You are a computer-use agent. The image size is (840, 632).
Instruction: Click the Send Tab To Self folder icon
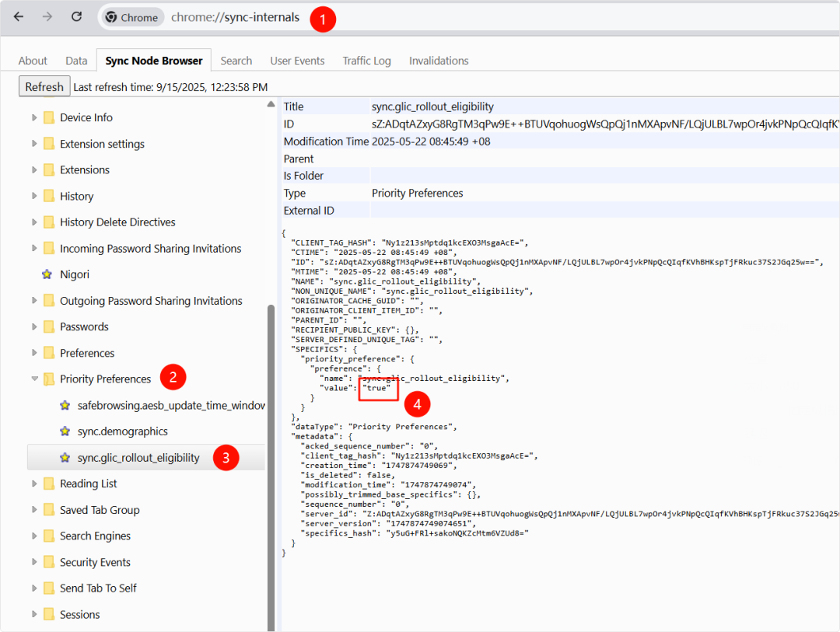coord(49,588)
